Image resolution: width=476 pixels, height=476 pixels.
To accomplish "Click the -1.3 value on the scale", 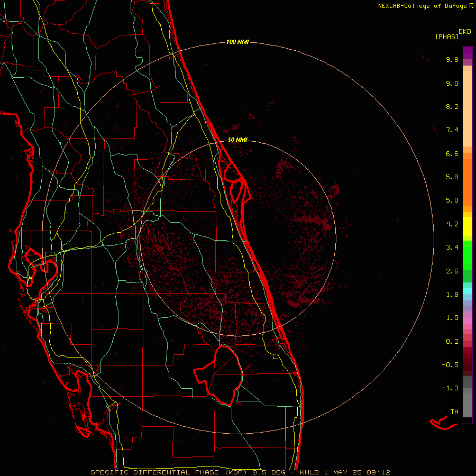I will click(450, 388).
